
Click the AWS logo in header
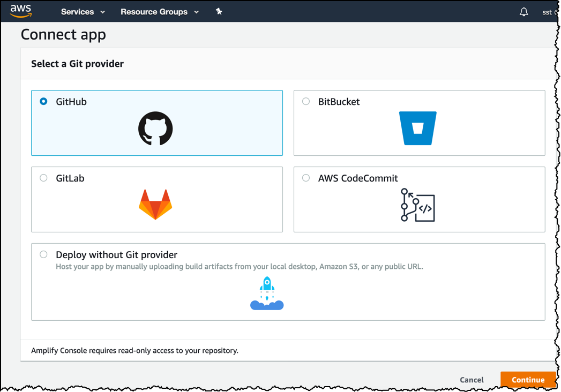(x=21, y=11)
